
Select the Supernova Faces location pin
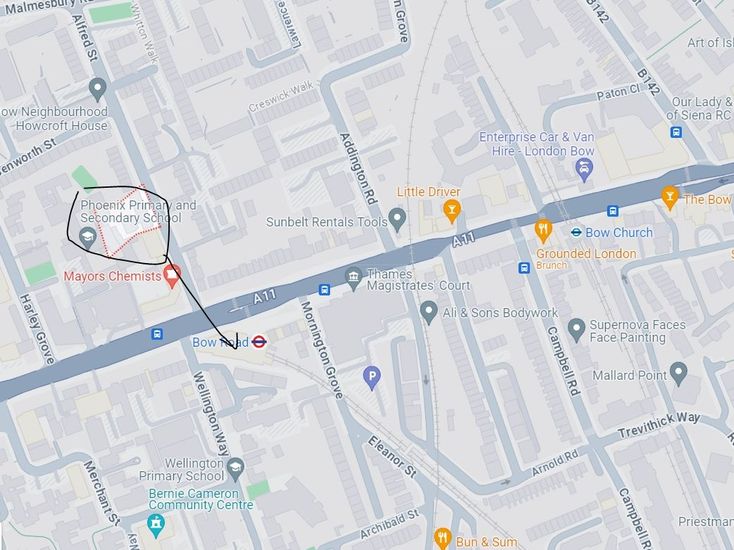(x=577, y=330)
